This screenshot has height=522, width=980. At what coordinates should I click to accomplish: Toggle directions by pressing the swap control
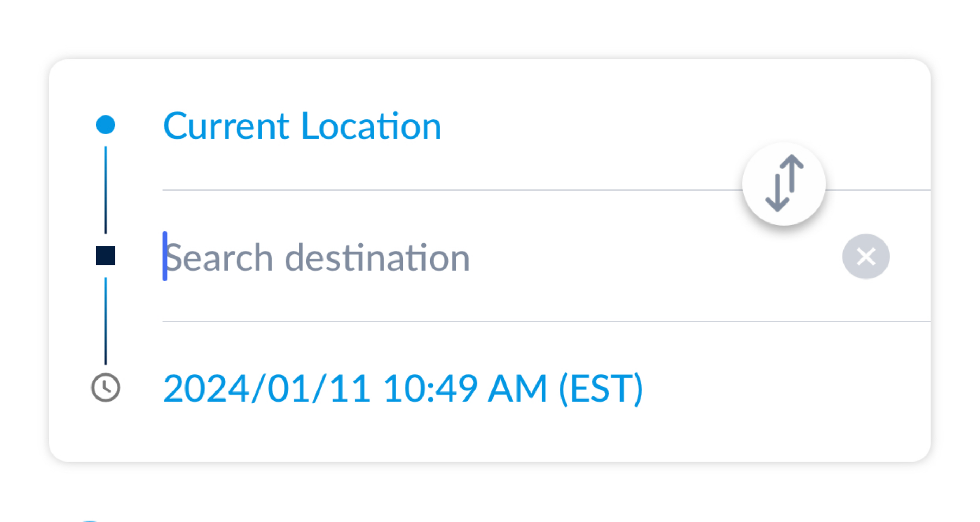[x=783, y=184]
